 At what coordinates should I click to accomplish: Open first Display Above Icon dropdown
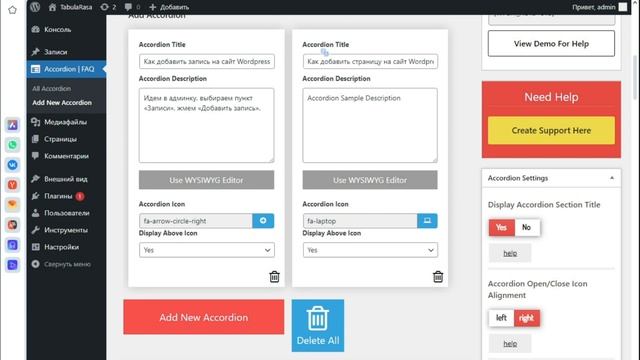[207, 250]
